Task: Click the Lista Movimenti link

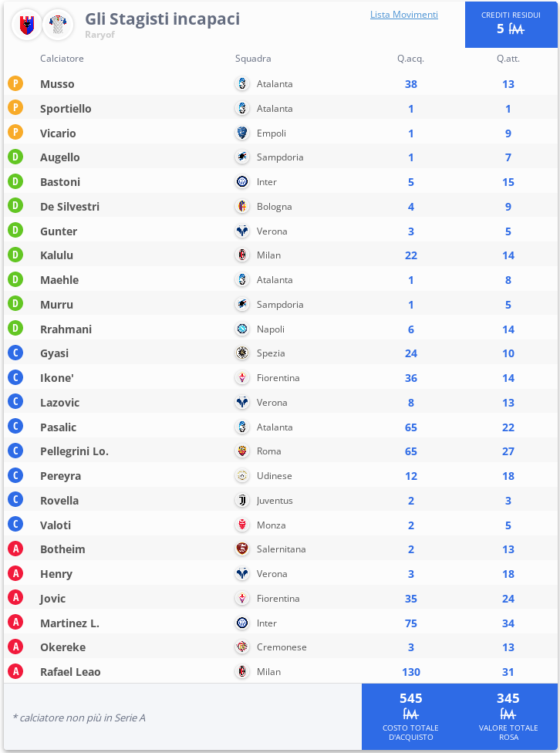Action: coord(403,15)
